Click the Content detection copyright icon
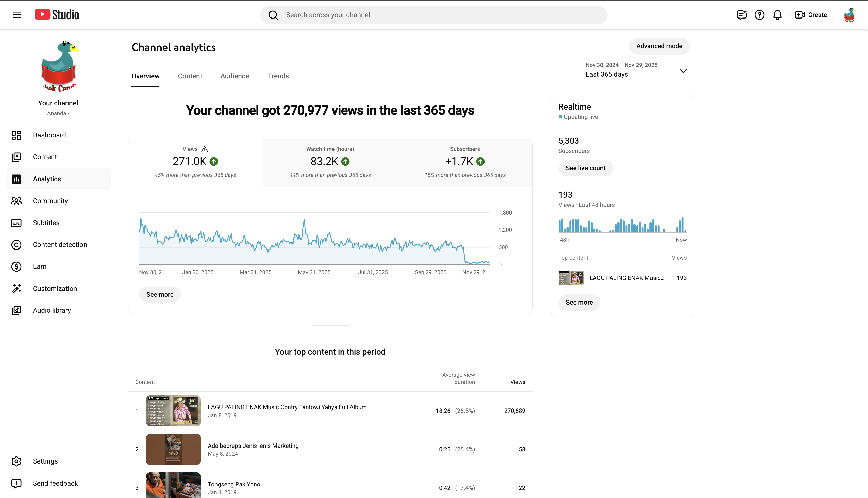The image size is (868, 498). (x=16, y=245)
